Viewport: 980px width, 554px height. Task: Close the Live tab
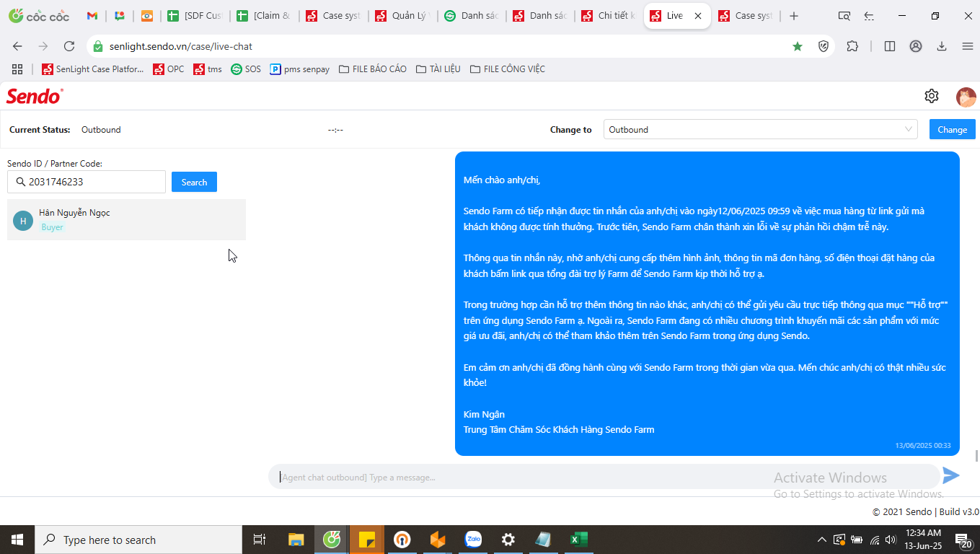click(x=697, y=16)
